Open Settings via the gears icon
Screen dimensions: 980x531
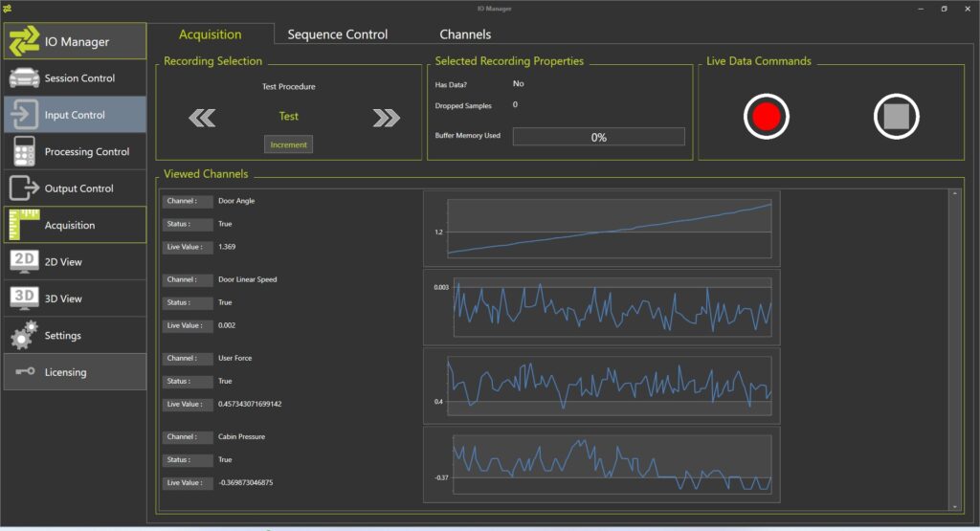click(x=24, y=336)
